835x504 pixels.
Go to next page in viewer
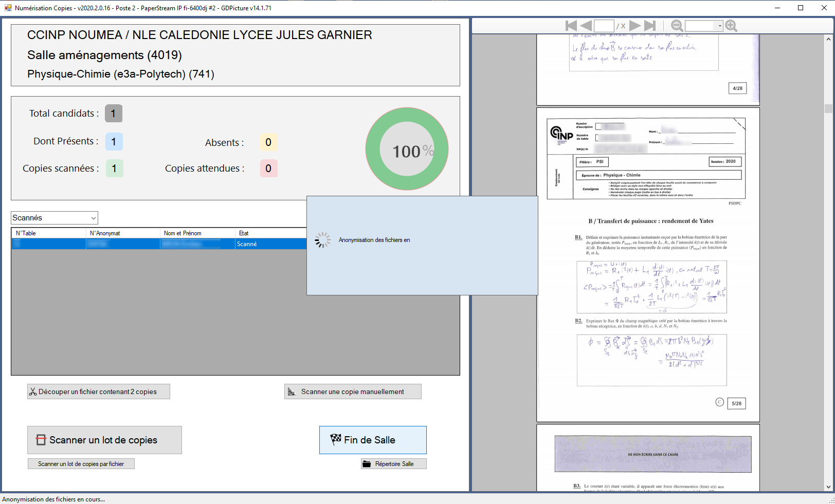pos(635,26)
